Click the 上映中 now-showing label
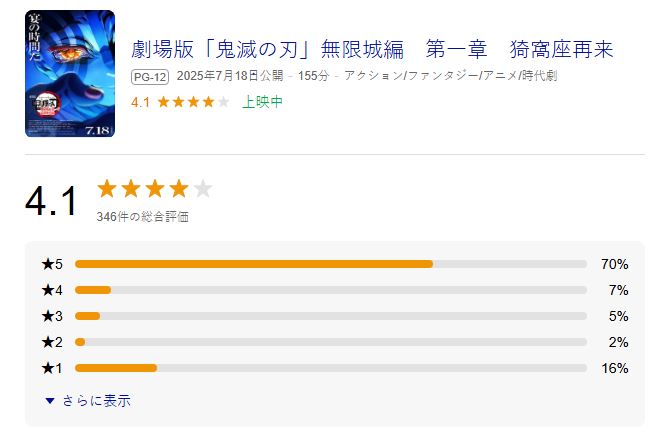Viewport: 668px width, 435px height. coord(262,102)
